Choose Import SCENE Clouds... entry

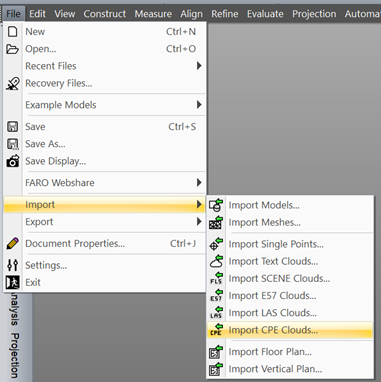pyautogui.click(x=290, y=278)
